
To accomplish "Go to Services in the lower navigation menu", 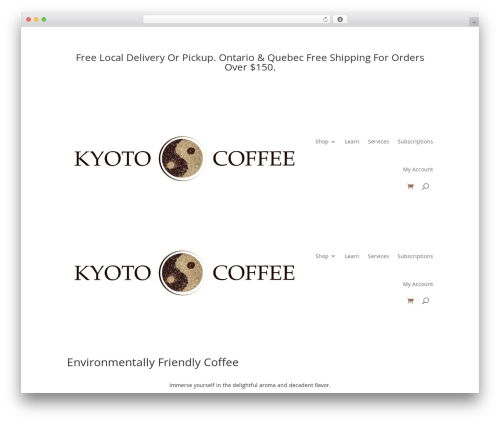I will point(378,256).
